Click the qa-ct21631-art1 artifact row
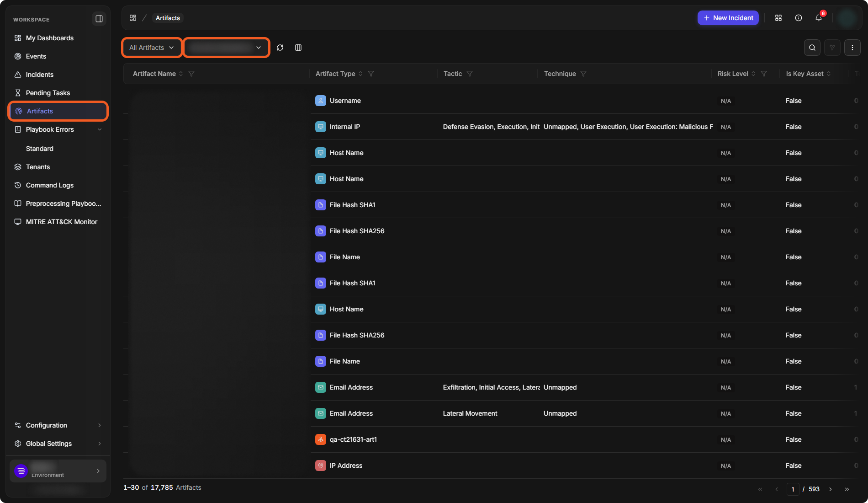 pos(491,439)
